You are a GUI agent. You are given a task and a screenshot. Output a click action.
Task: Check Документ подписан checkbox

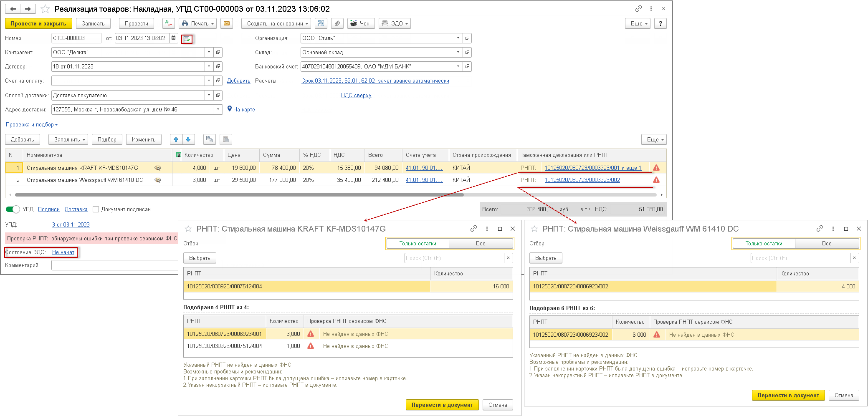pyautogui.click(x=96, y=209)
